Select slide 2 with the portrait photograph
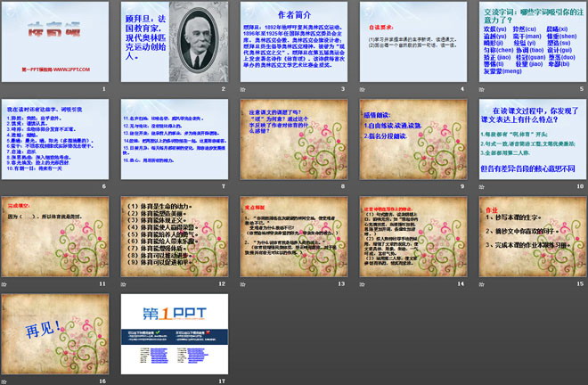588x385 pixels. (x=175, y=42)
